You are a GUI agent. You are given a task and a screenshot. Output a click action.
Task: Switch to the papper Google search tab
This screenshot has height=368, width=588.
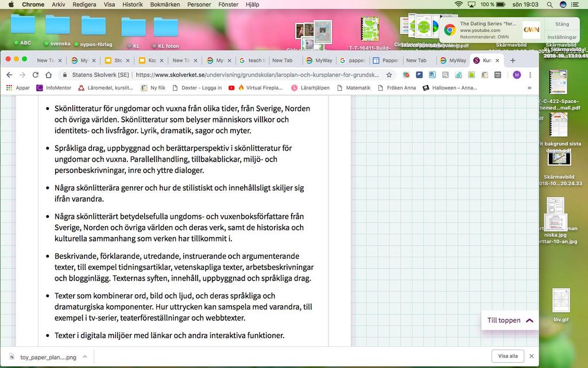tap(352, 60)
